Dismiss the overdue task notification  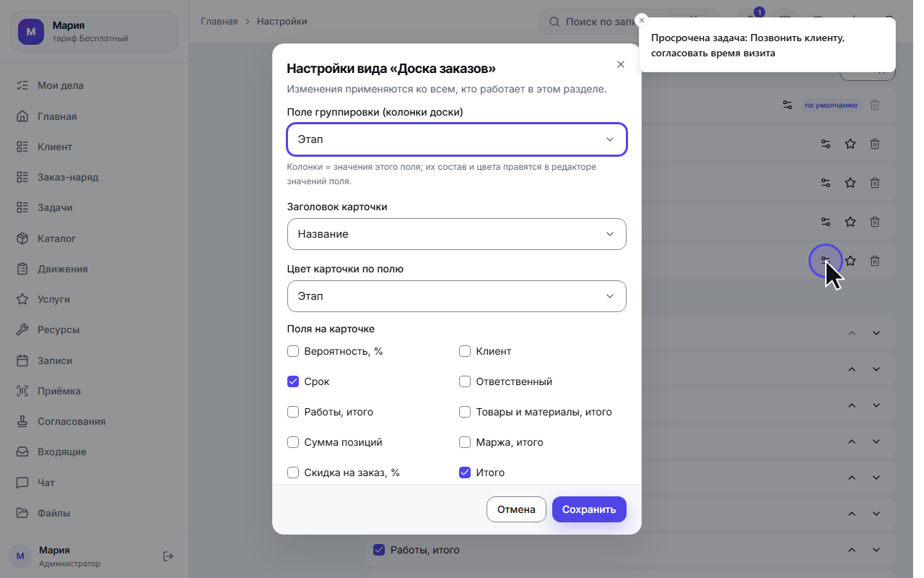pos(642,20)
